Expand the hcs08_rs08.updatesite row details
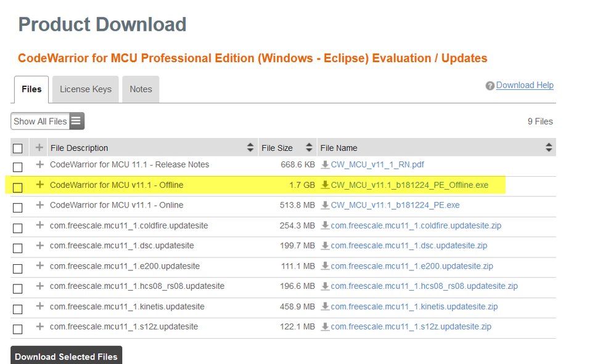Image resolution: width=616 pixels, height=364 pixels. 39,286
